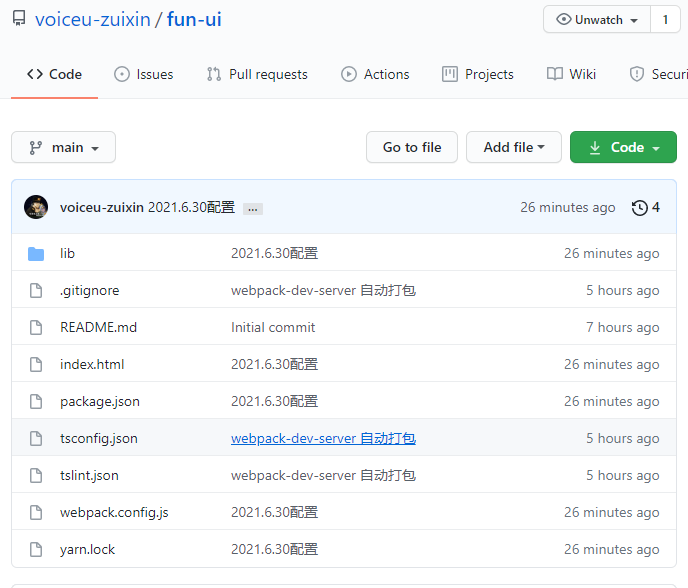Click the watcher count 1
The height and width of the screenshot is (588, 688).
pos(665,19)
